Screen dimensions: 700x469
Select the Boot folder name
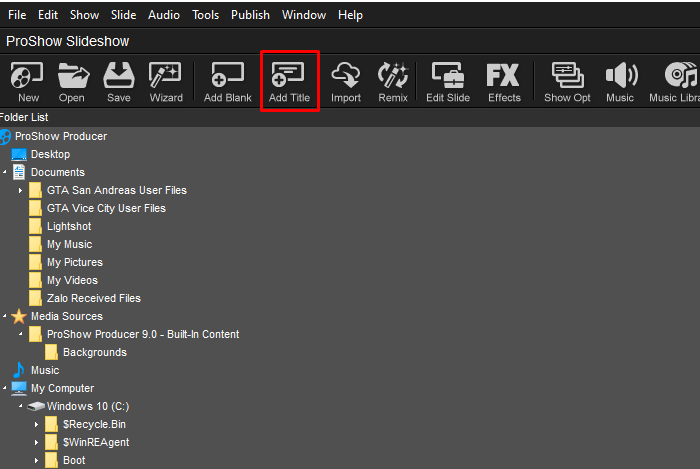[x=74, y=460]
